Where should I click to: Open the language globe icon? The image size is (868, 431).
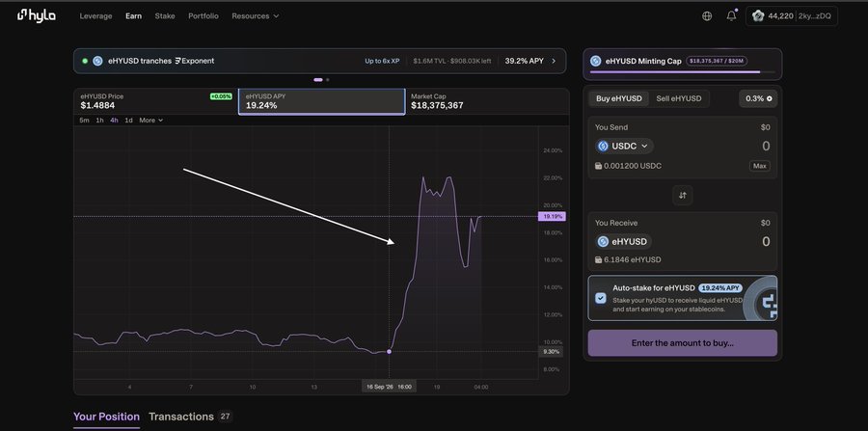(707, 16)
